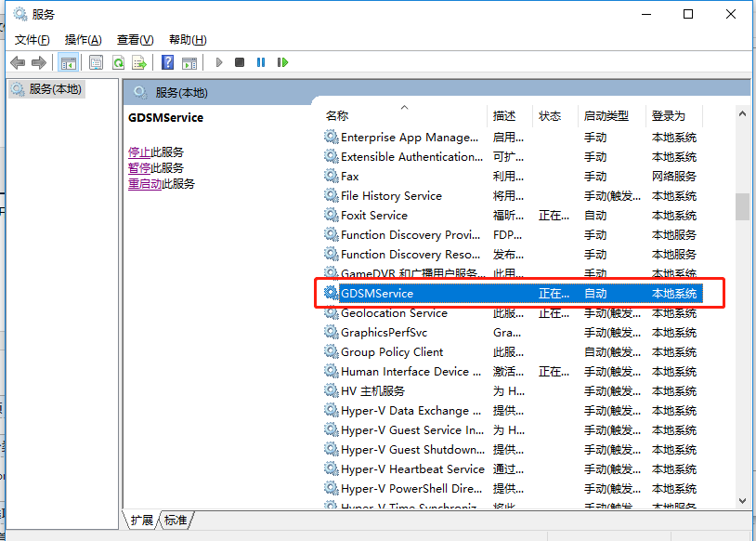Image resolution: width=756 pixels, height=541 pixels.
Task: Click the gear icon beside Group Policy Client
Action: click(x=332, y=351)
